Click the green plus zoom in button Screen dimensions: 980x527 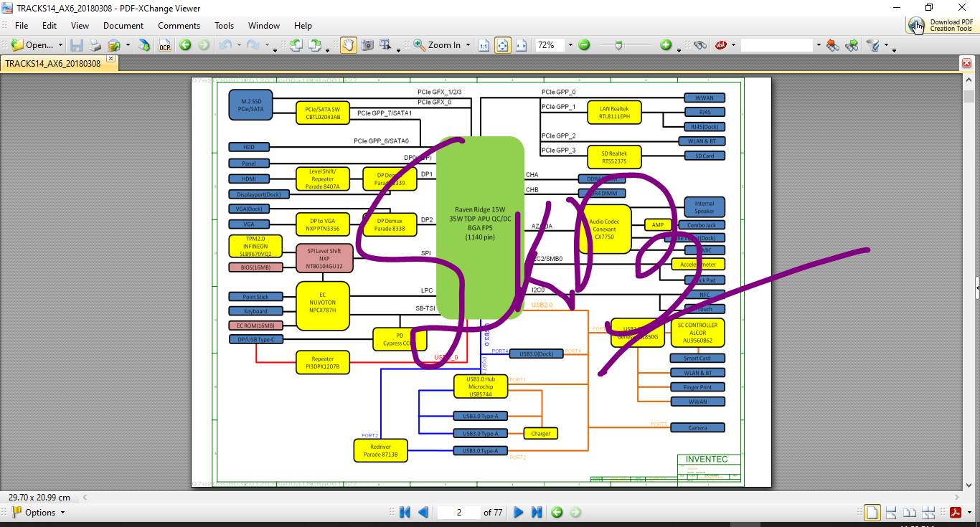click(666, 45)
